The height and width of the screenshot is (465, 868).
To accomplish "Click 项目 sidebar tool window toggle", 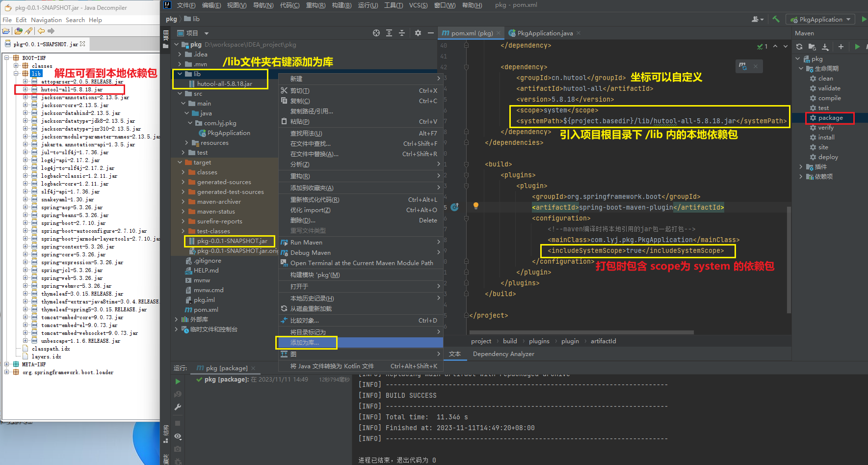I will click(166, 39).
